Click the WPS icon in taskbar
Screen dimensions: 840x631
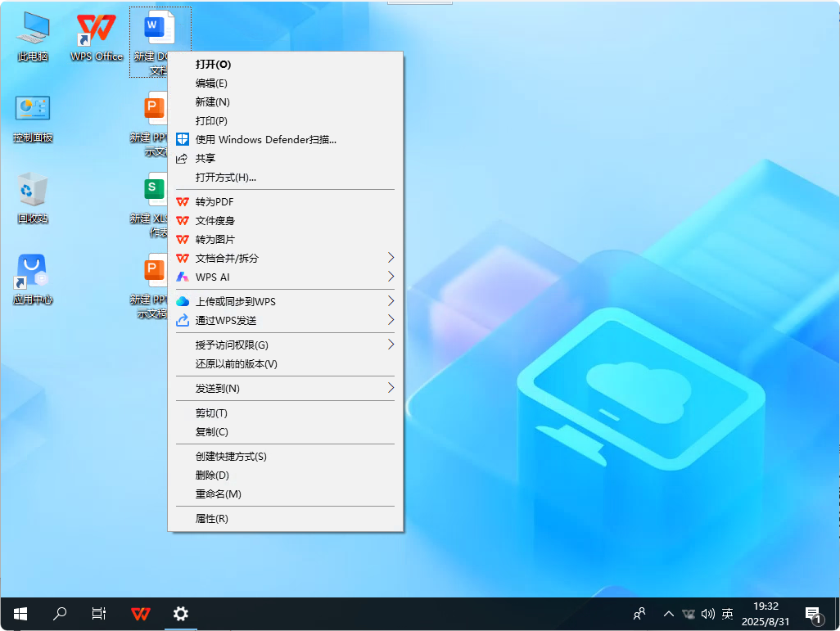tap(141, 614)
